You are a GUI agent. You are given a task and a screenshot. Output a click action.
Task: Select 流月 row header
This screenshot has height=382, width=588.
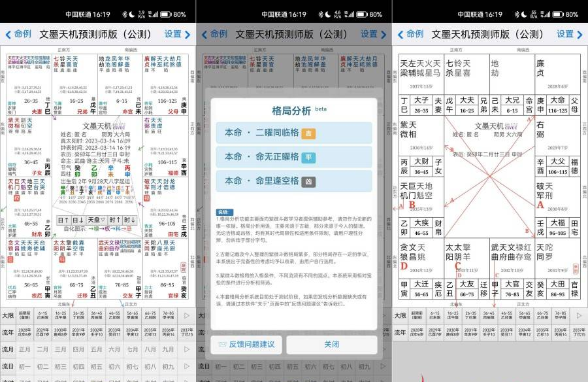tap(8, 349)
